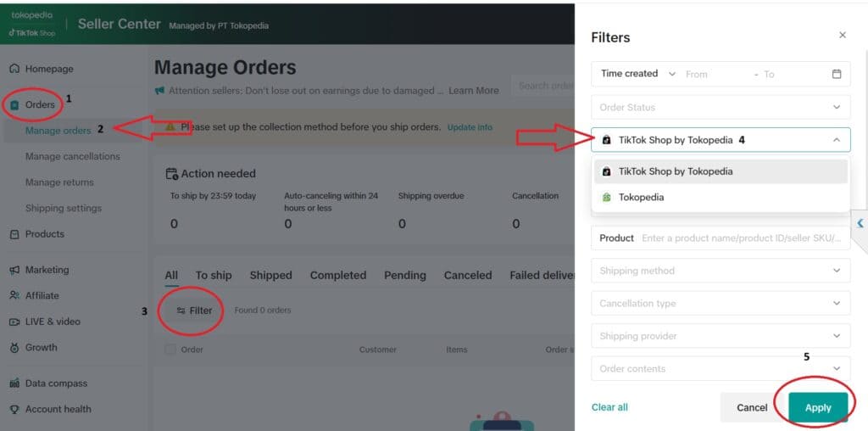Choose Tokopedia option in platform list
Image resolution: width=868 pixels, height=431 pixels.
coord(641,198)
